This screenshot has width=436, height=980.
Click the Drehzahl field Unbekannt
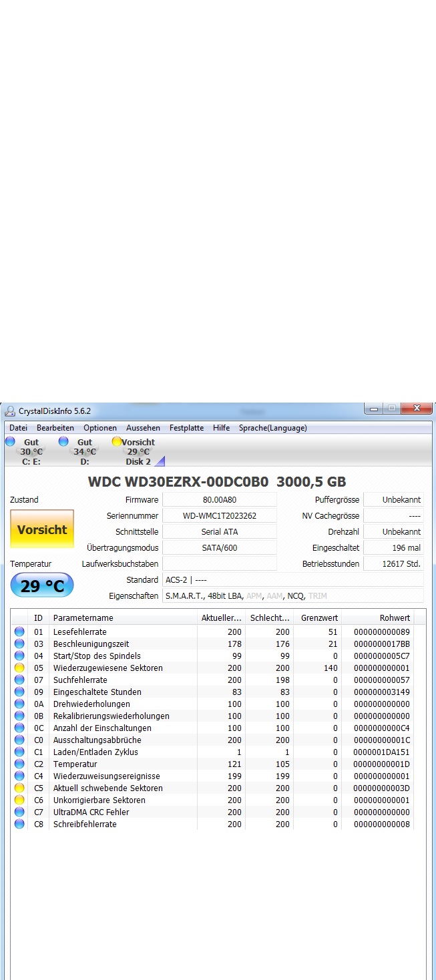393,531
